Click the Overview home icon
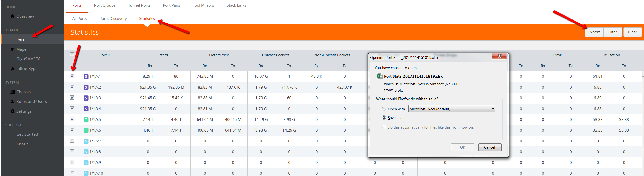 12,16
